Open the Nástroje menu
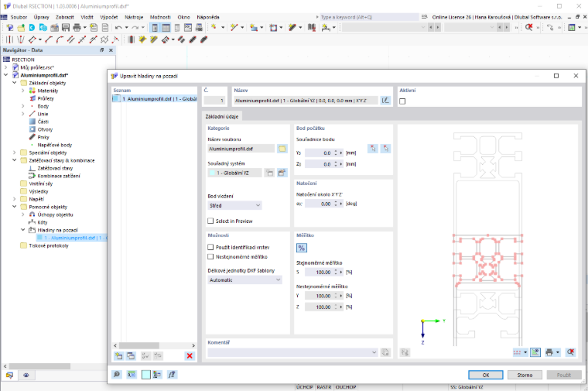Screen dimensions: 588x391 [x=134, y=17]
